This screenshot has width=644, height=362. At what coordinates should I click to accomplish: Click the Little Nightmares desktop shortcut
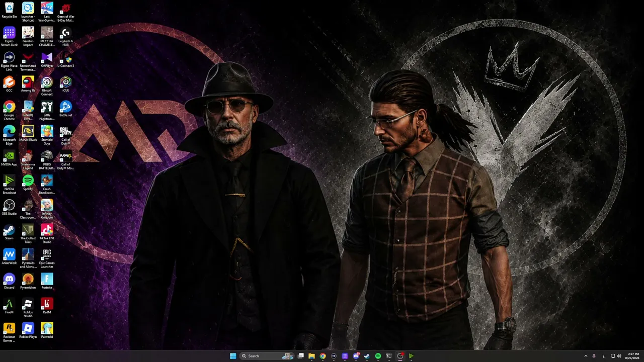(47, 111)
